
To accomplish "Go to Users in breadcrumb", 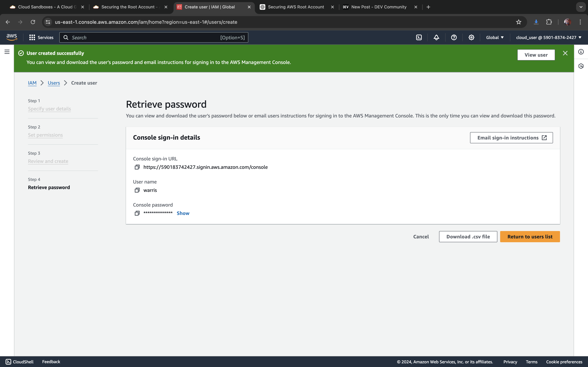I will [54, 83].
